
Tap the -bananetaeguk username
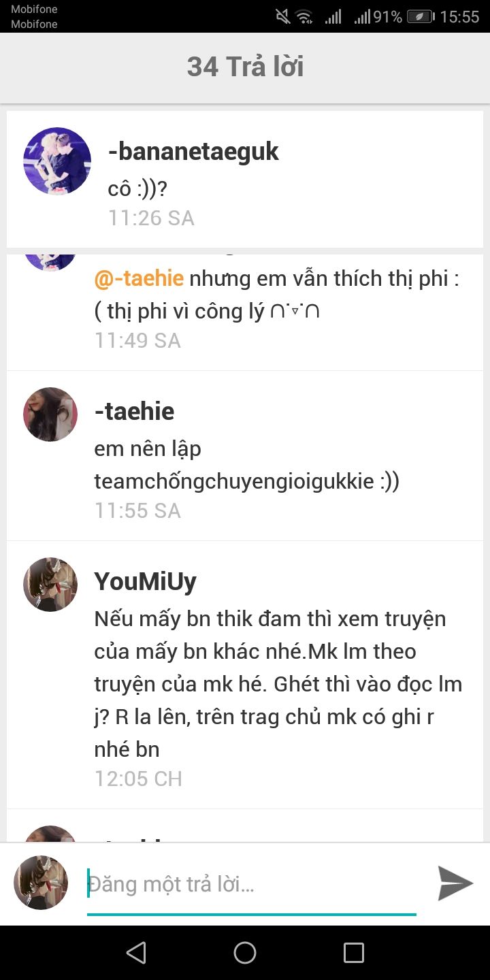pos(193,151)
